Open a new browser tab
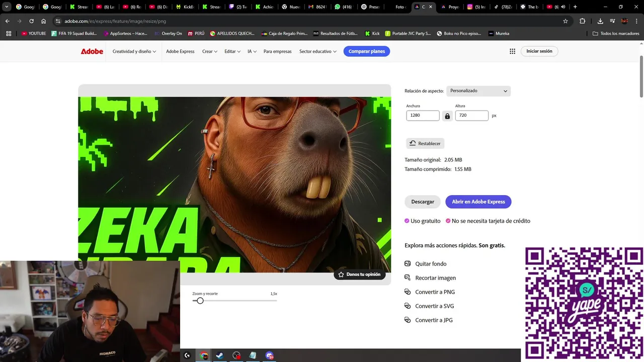This screenshot has height=362, width=644. 575,7
